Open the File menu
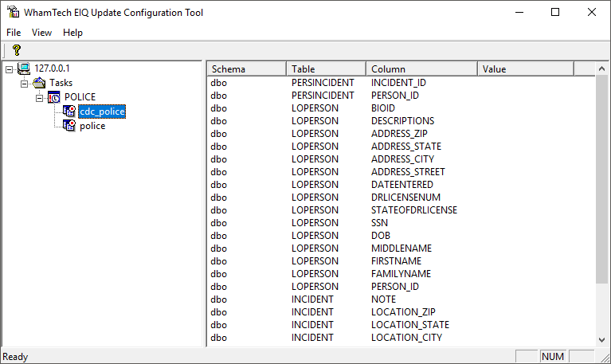Image resolution: width=611 pixels, height=364 pixels. click(14, 33)
